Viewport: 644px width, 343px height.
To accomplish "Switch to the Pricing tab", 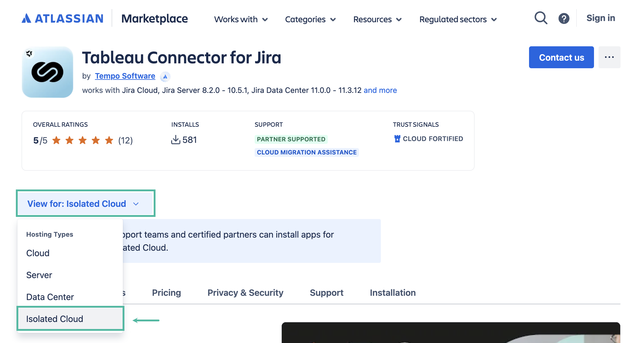I will [166, 293].
